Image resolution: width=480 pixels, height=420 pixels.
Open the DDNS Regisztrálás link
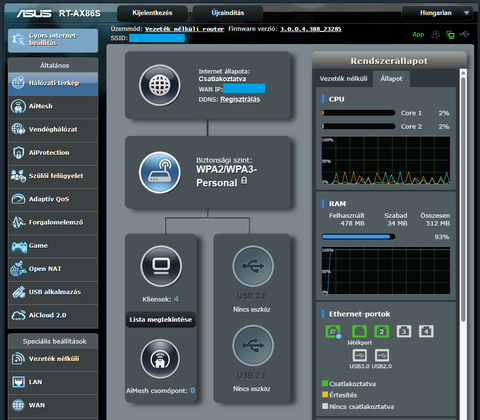click(240, 99)
